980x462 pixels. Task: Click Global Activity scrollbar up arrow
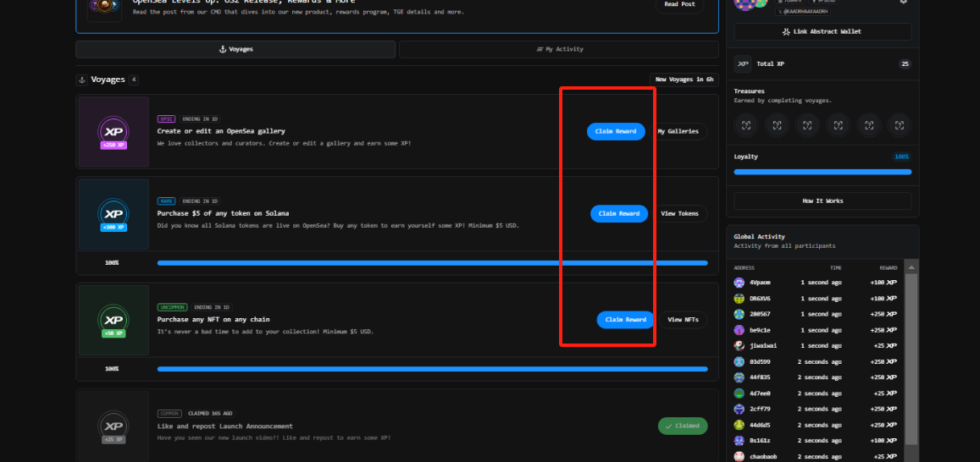click(x=911, y=267)
